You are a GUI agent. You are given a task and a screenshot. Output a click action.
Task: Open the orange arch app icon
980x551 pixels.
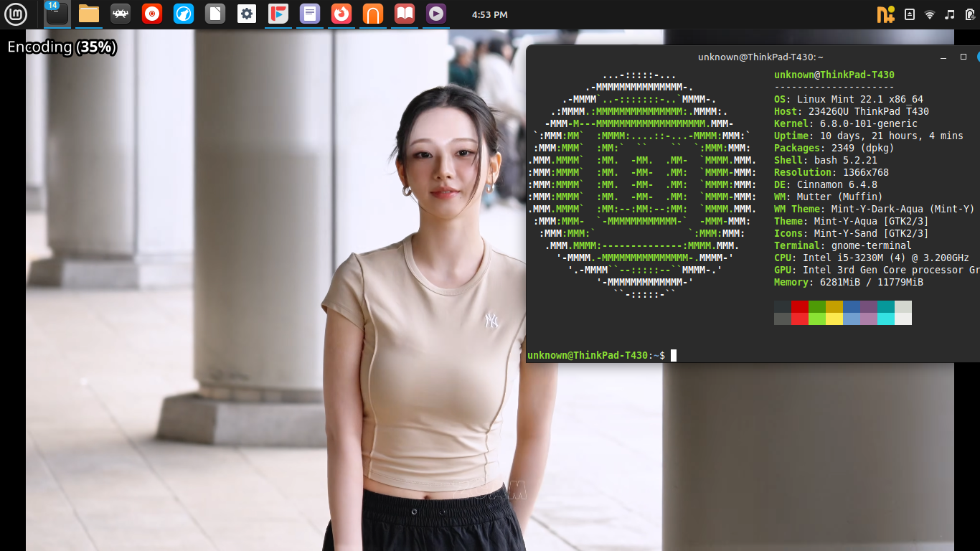point(373,14)
